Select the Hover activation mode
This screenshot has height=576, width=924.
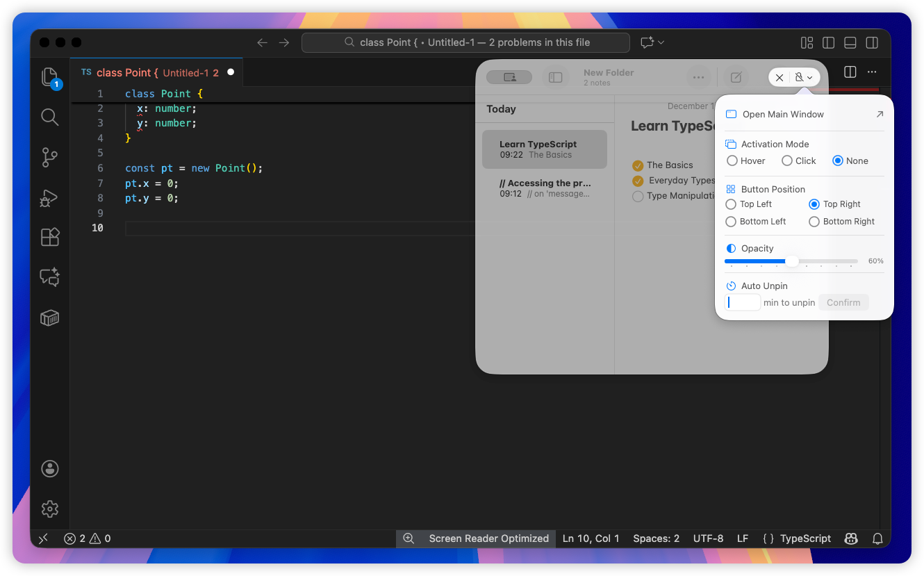(733, 161)
